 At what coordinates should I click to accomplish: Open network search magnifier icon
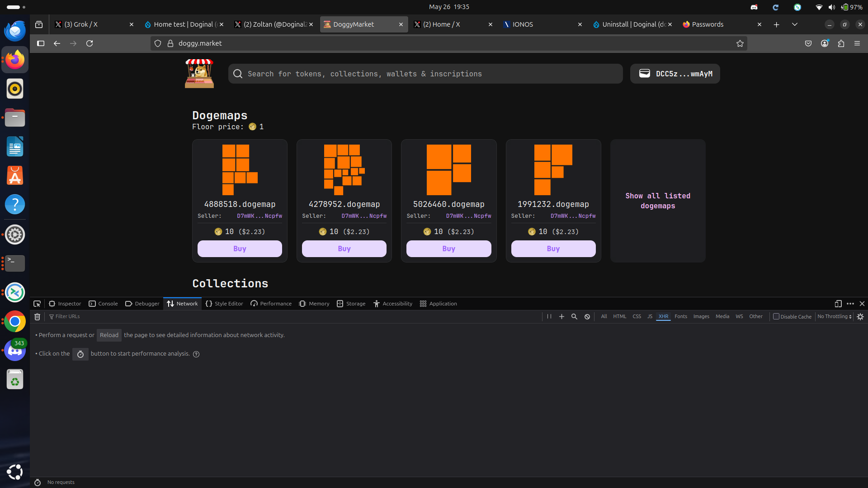574,317
